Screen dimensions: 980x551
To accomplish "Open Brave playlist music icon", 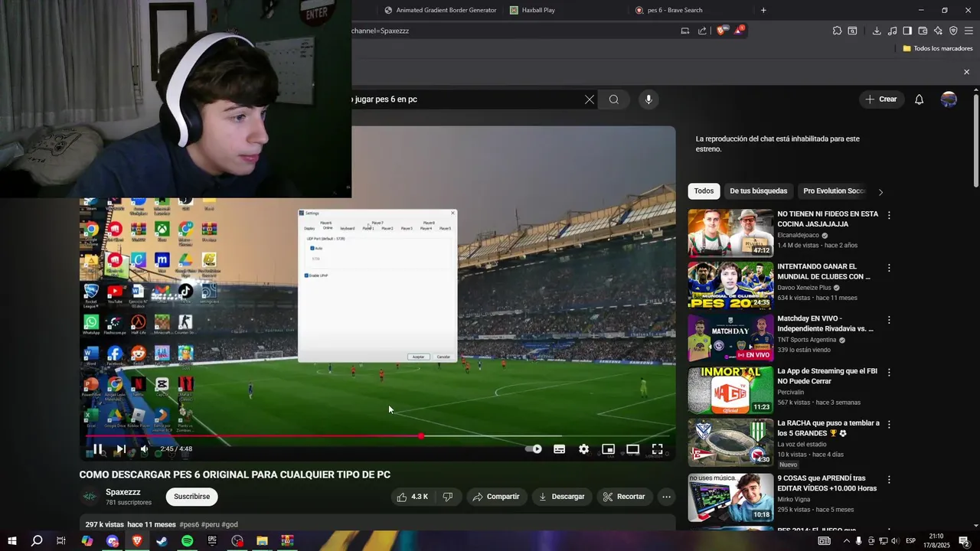I will (892, 31).
